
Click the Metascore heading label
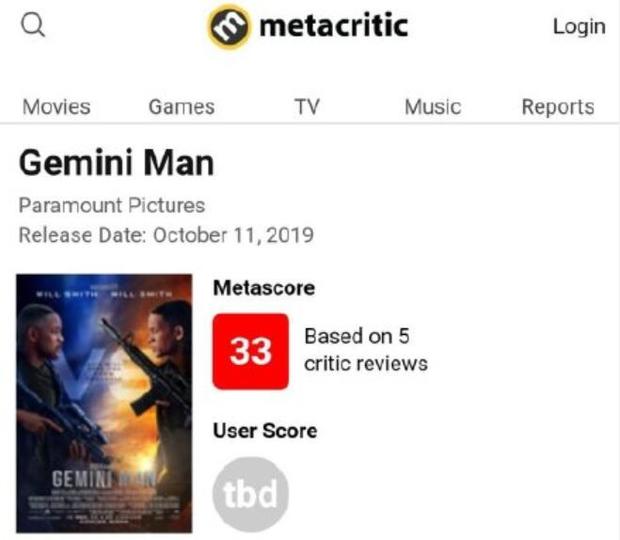264,288
